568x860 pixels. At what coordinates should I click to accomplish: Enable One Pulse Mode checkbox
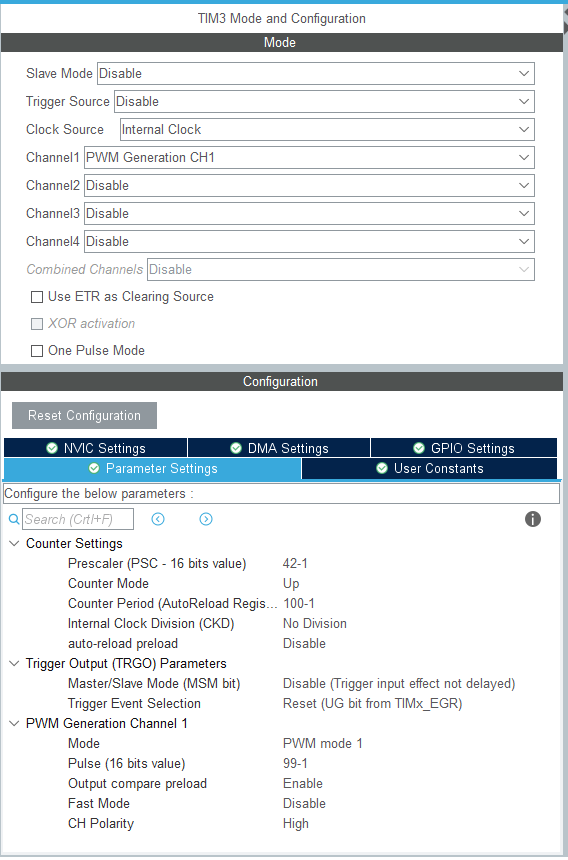(37, 350)
